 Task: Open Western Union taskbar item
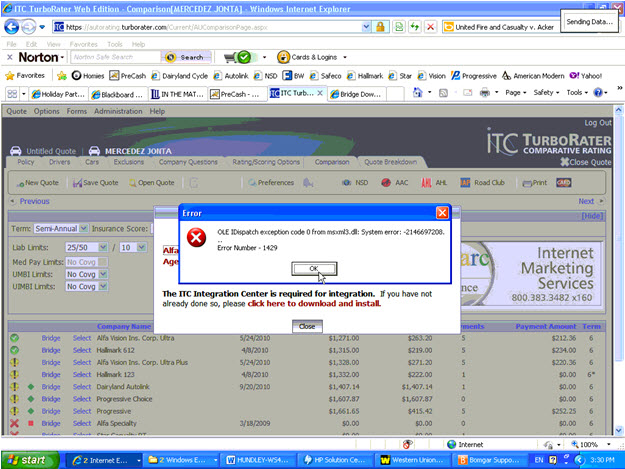point(412,460)
